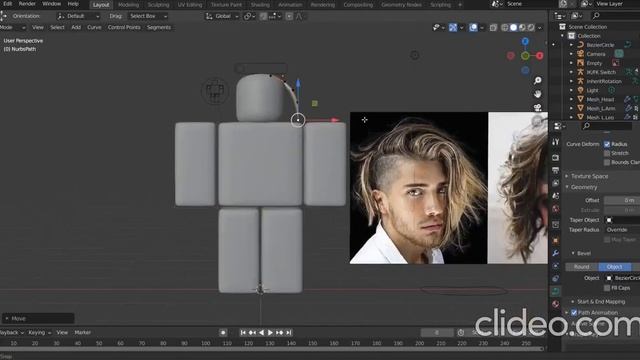Open the Drag Select Box dropdown
This screenshot has height=360, width=640.
148,16
